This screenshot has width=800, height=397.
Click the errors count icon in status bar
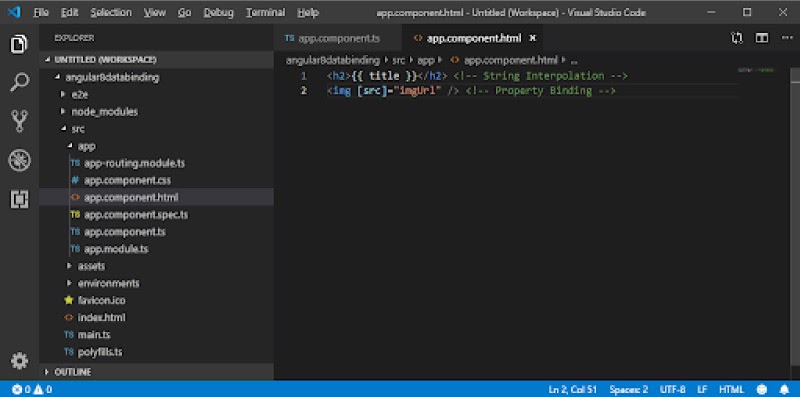17,390
